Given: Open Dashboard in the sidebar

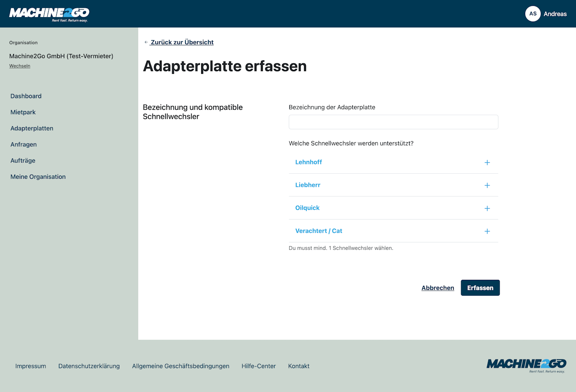Looking at the screenshot, I should 26,96.
